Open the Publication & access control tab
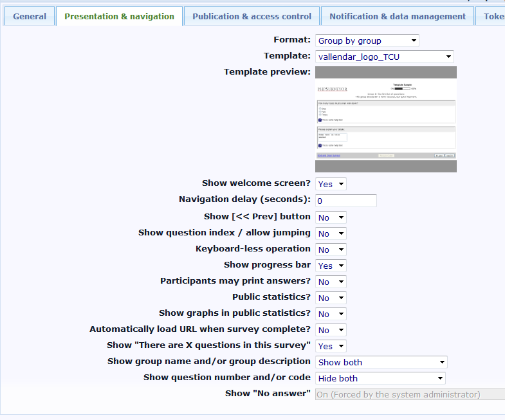This screenshot has height=420, width=505. click(x=252, y=16)
